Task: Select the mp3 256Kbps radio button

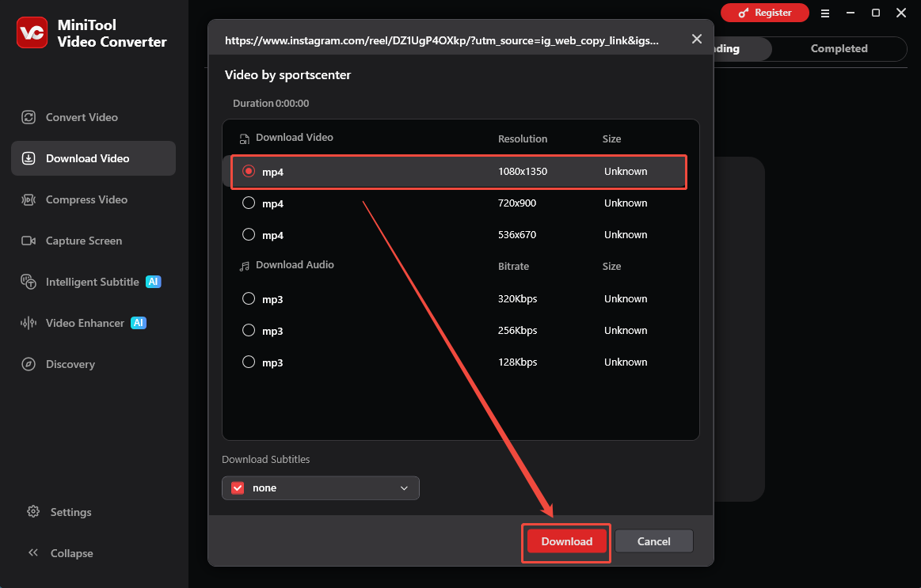Action: (249, 330)
